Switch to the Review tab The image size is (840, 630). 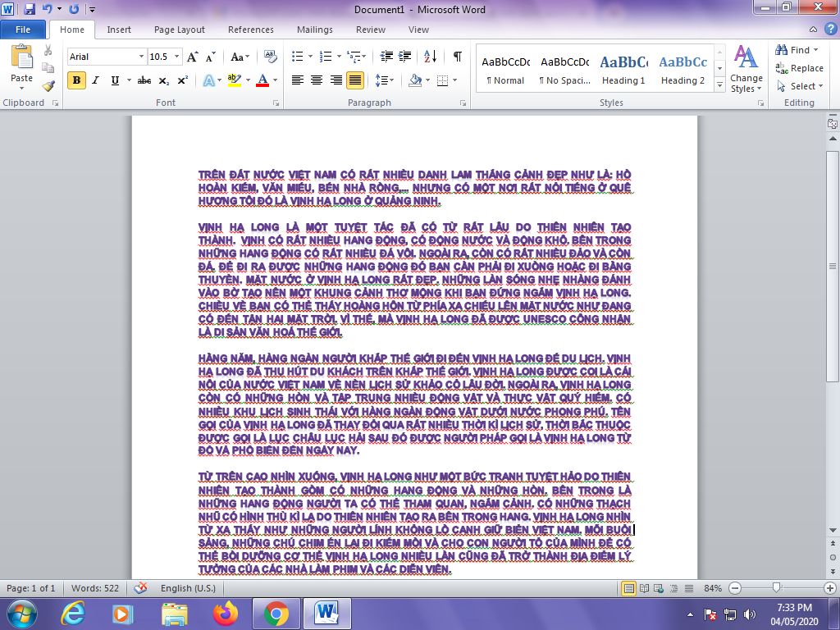(371, 30)
